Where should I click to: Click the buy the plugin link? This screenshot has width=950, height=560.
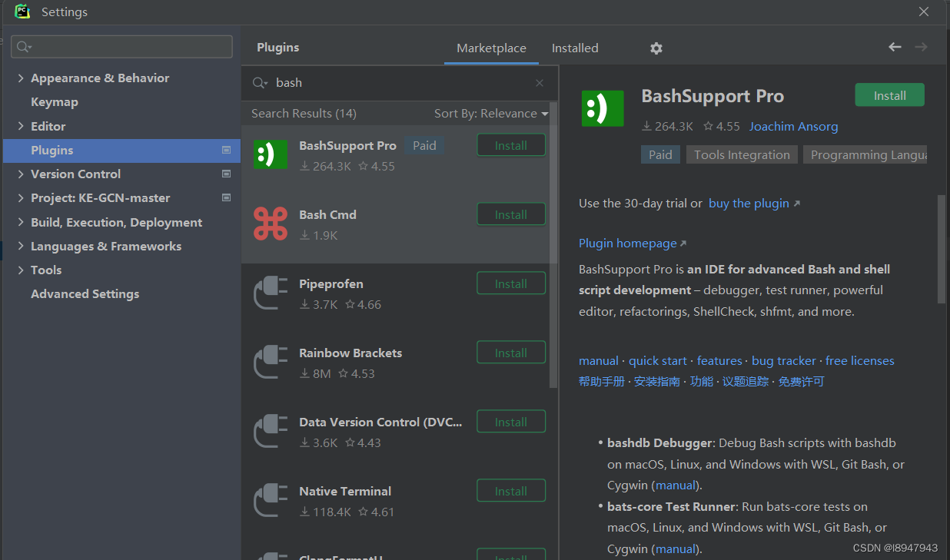749,204
